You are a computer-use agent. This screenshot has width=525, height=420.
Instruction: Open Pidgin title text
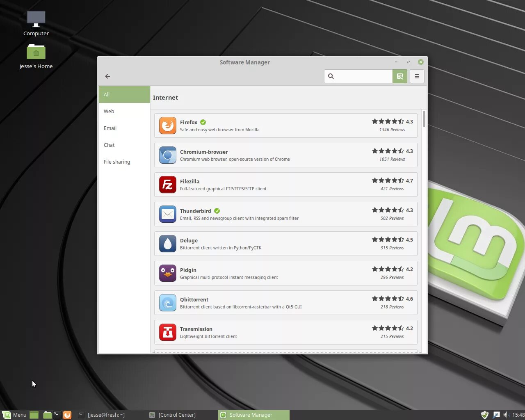(x=188, y=270)
